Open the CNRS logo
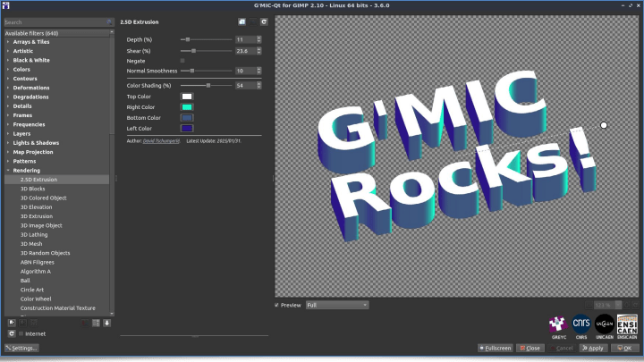 pyautogui.click(x=581, y=324)
